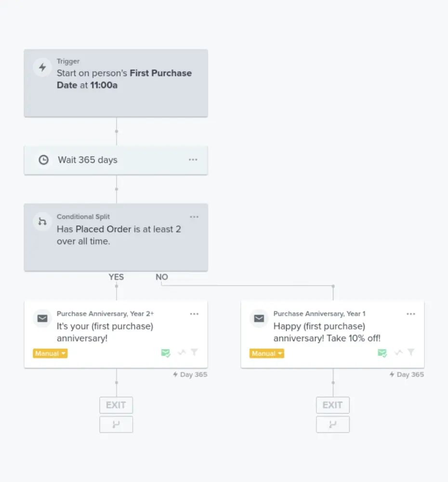
Task: Open the envelope icon on Year 2+ email
Action: pos(42,318)
